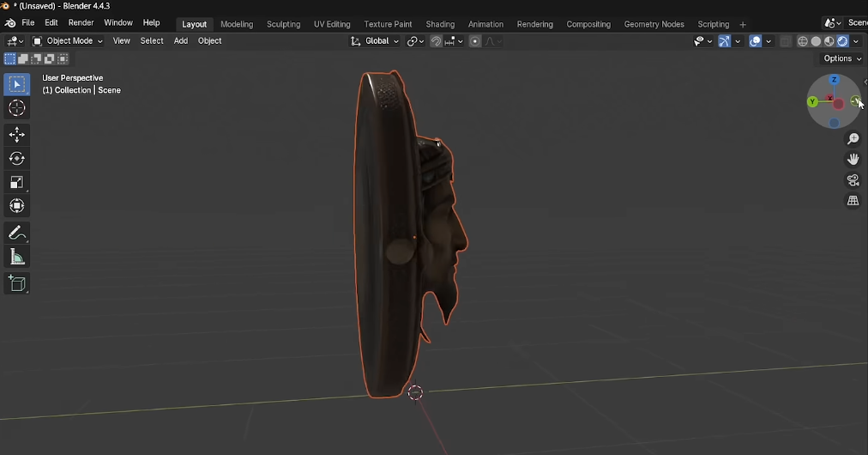This screenshot has width=868, height=455.
Task: Select the Measure tool
Action: [16, 258]
